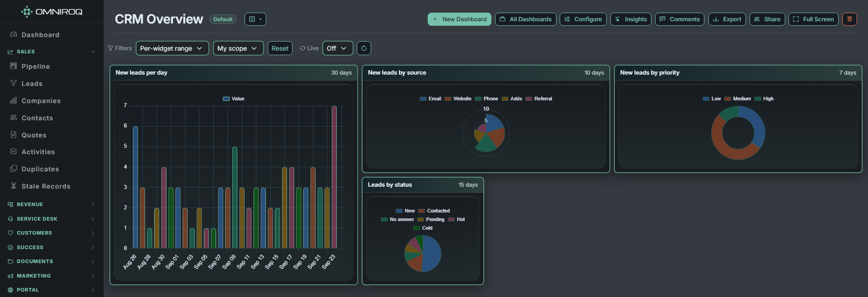
Task: Open the Per-widget range dropdown
Action: point(172,48)
